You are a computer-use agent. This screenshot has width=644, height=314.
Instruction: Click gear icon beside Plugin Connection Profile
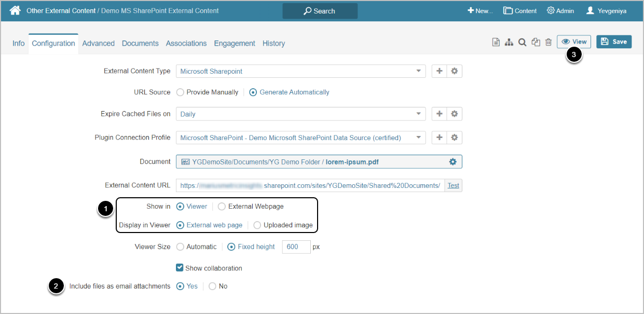pos(455,138)
